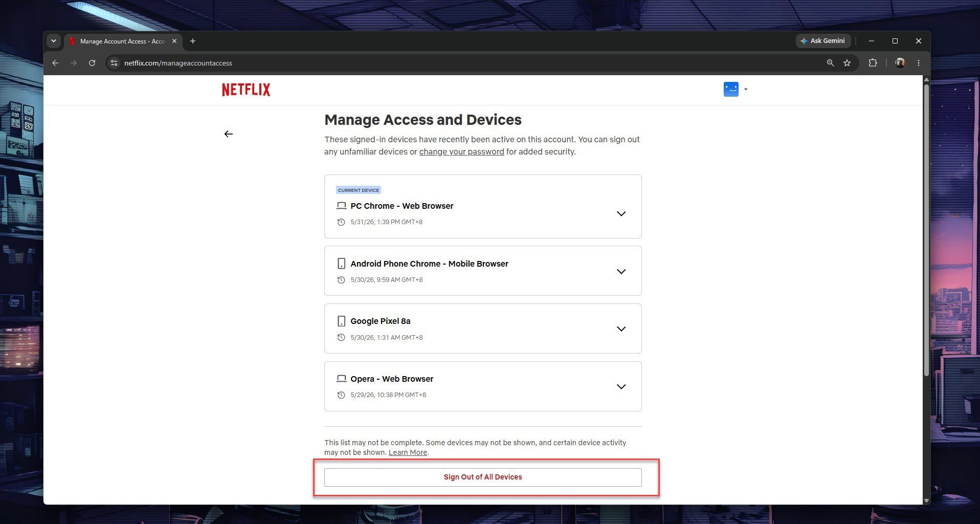980x524 pixels.
Task: Open the zoom magnifier icon in address bar
Action: (x=830, y=63)
